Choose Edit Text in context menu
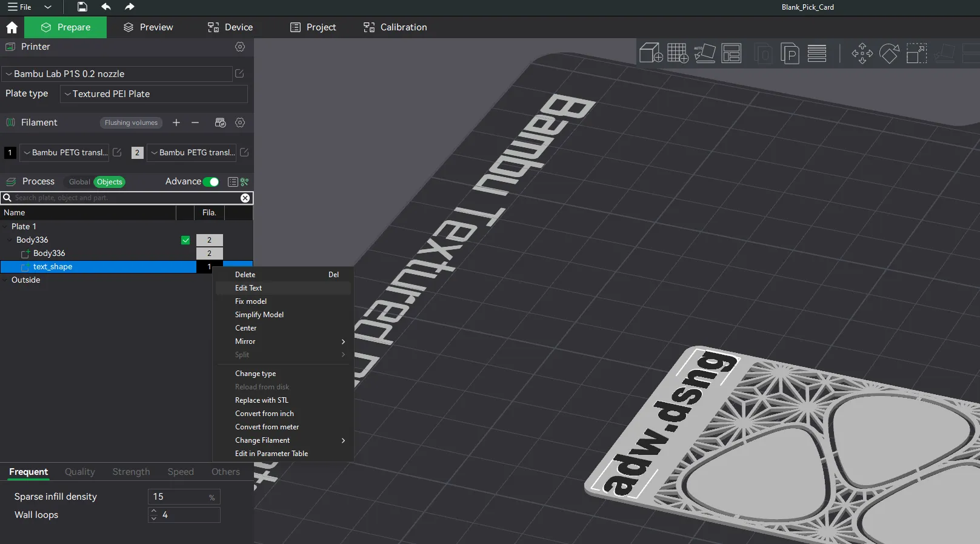The height and width of the screenshot is (544, 980). [284, 288]
